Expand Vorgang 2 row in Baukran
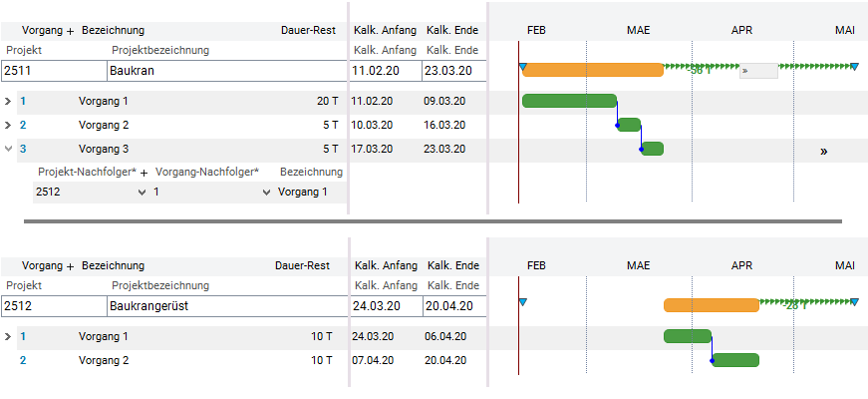Image resolution: width=868 pixels, height=399 pixels. [x=8, y=126]
